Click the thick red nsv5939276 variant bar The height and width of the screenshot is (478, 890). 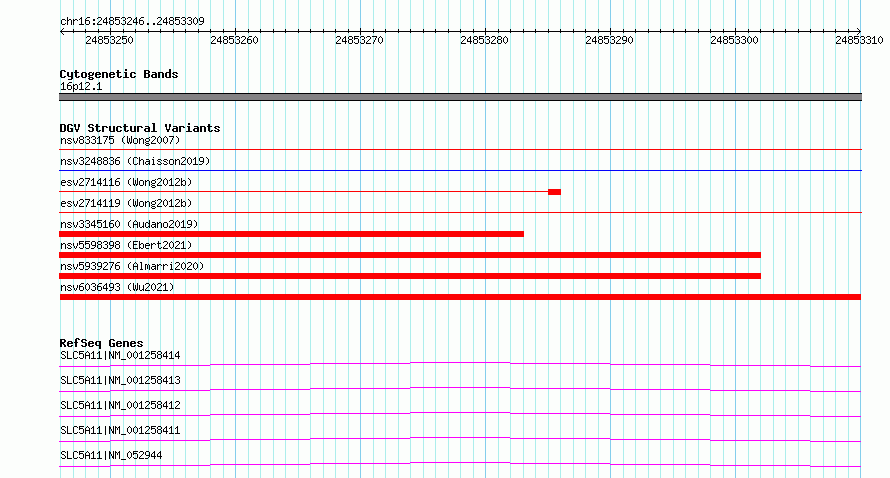point(410,276)
